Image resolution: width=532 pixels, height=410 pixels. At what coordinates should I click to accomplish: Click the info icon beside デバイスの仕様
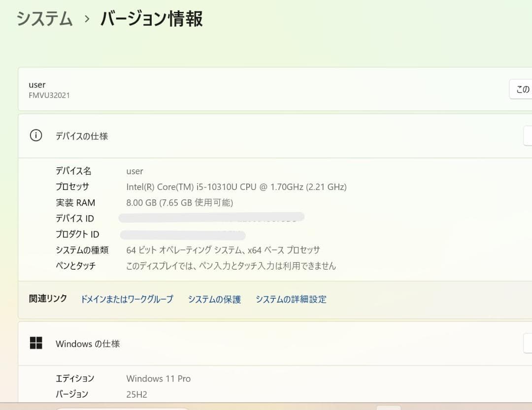click(35, 135)
